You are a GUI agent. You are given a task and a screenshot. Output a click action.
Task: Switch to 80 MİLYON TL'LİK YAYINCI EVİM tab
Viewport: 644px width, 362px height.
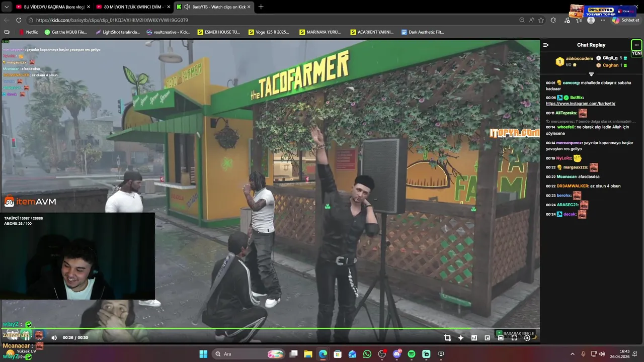tap(133, 7)
